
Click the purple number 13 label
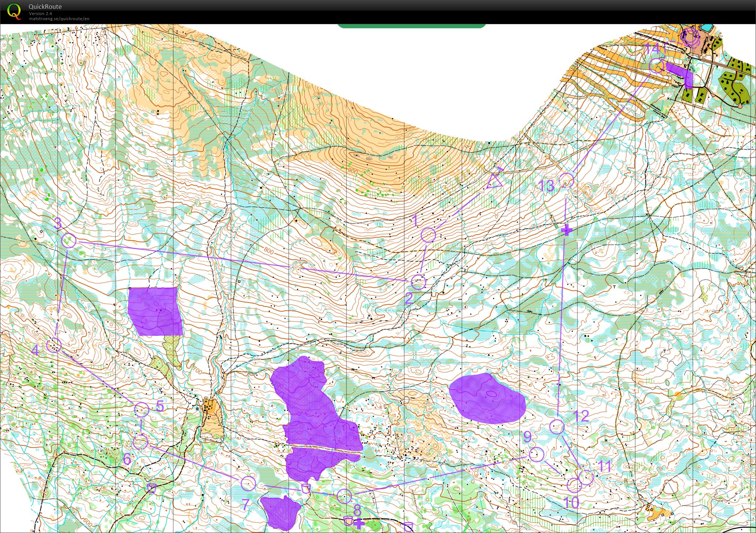pos(547,186)
